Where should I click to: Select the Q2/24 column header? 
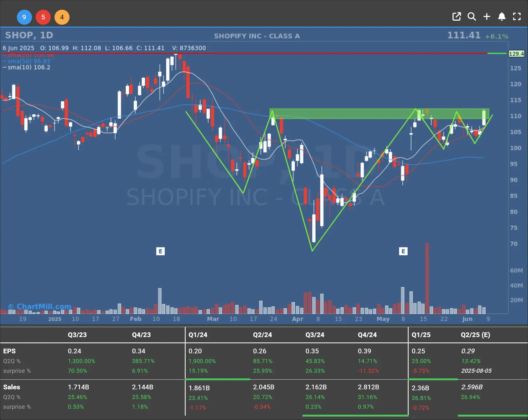pos(262,335)
